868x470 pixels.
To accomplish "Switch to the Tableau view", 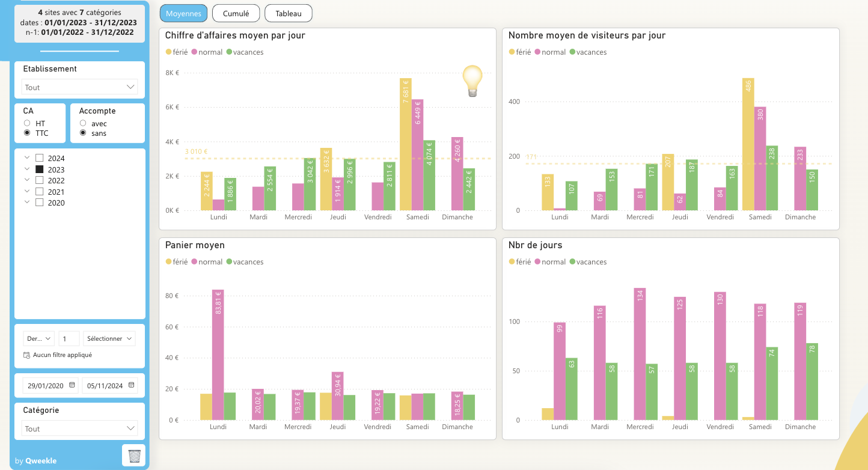I will 289,13.
